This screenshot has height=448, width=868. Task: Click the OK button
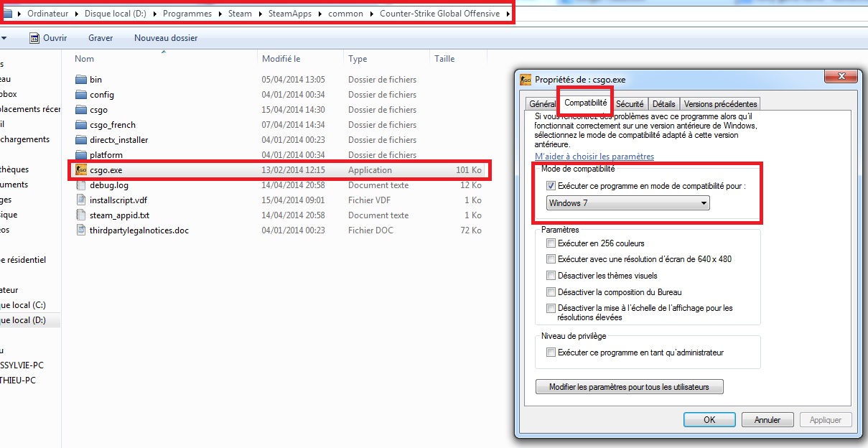[709, 420]
